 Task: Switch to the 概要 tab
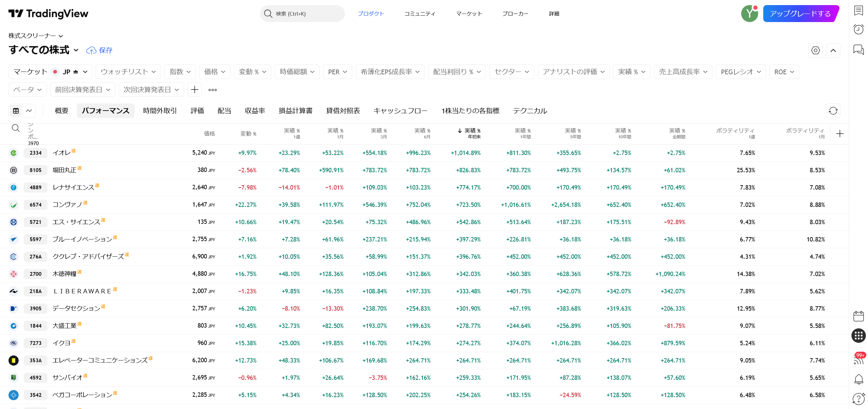click(62, 111)
